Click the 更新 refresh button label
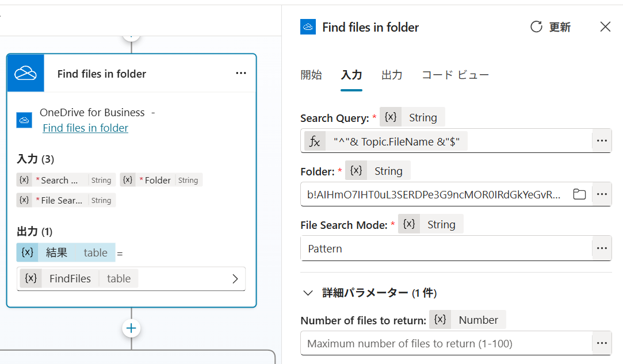The image size is (623, 364). [560, 27]
